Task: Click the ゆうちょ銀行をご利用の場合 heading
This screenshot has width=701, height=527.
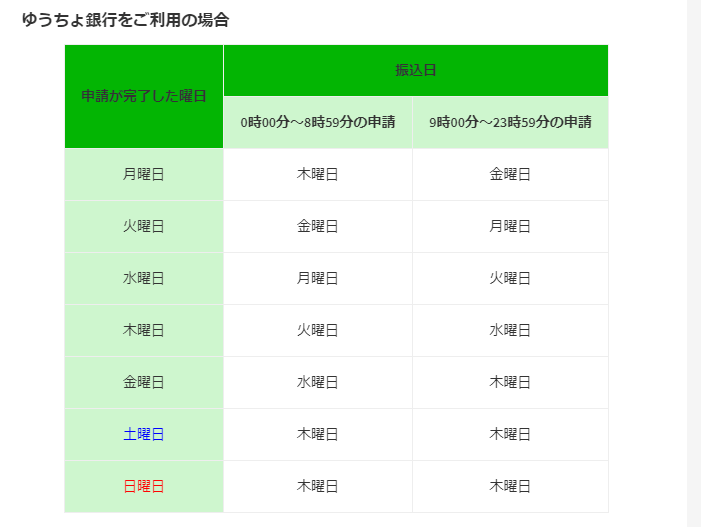Action: click(125, 19)
